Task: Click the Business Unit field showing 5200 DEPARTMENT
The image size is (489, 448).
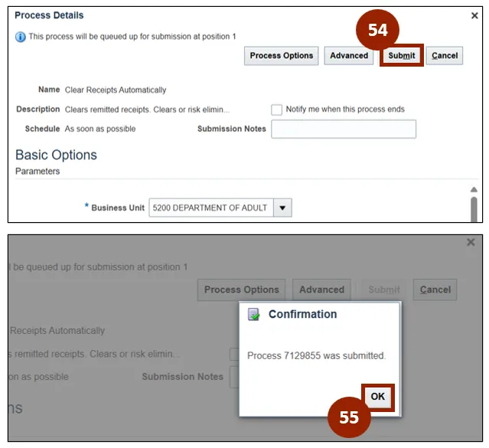Action: point(211,208)
